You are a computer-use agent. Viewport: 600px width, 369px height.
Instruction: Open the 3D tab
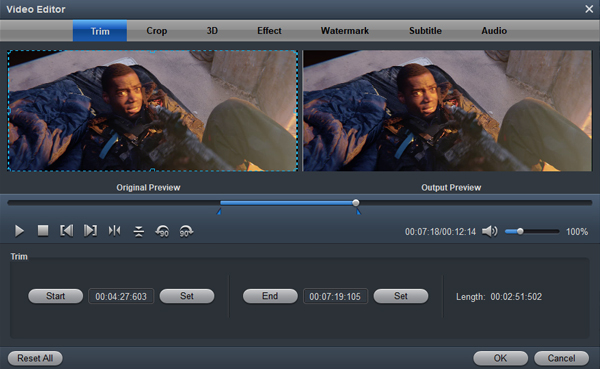click(x=212, y=31)
